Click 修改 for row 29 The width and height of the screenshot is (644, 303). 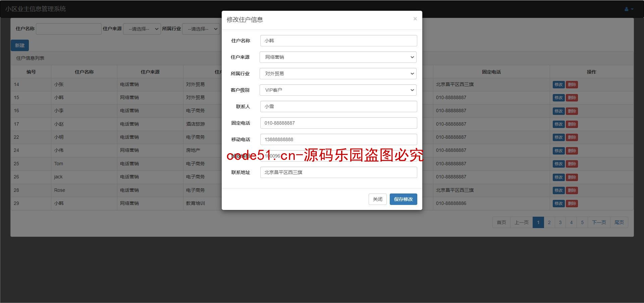(x=558, y=204)
